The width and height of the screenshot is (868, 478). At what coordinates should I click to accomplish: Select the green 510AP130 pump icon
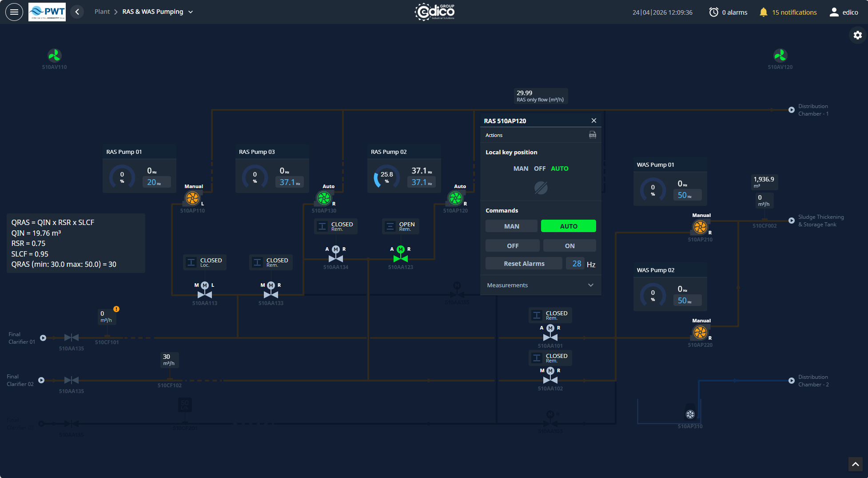(324, 198)
